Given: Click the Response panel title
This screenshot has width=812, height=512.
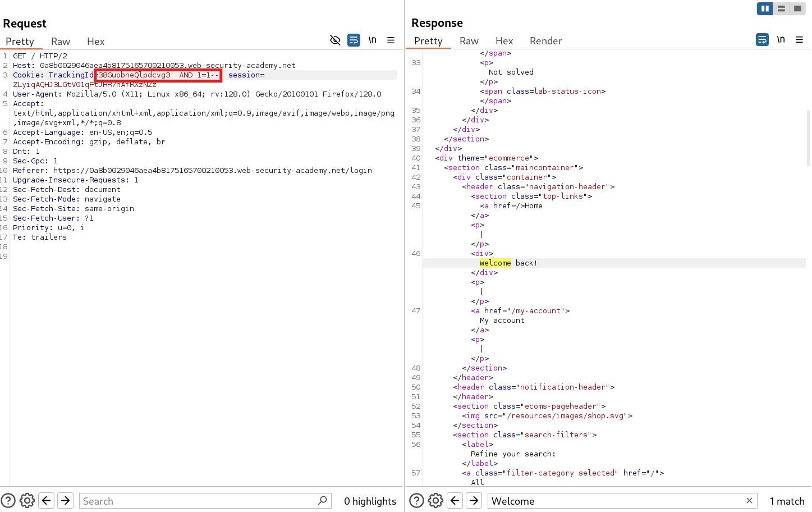Looking at the screenshot, I should click(x=437, y=23).
